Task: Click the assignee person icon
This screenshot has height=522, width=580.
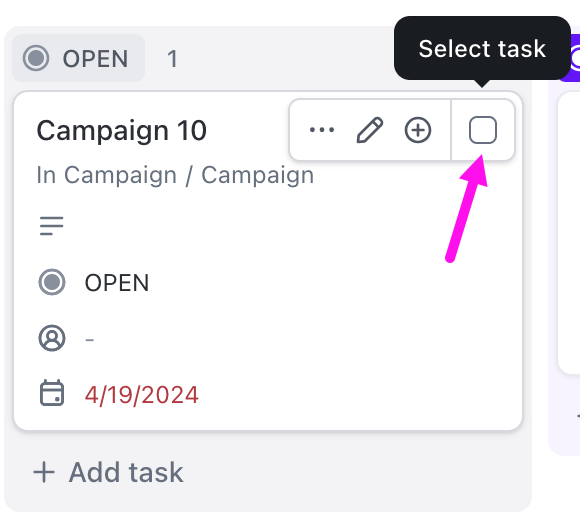Action: [52, 338]
